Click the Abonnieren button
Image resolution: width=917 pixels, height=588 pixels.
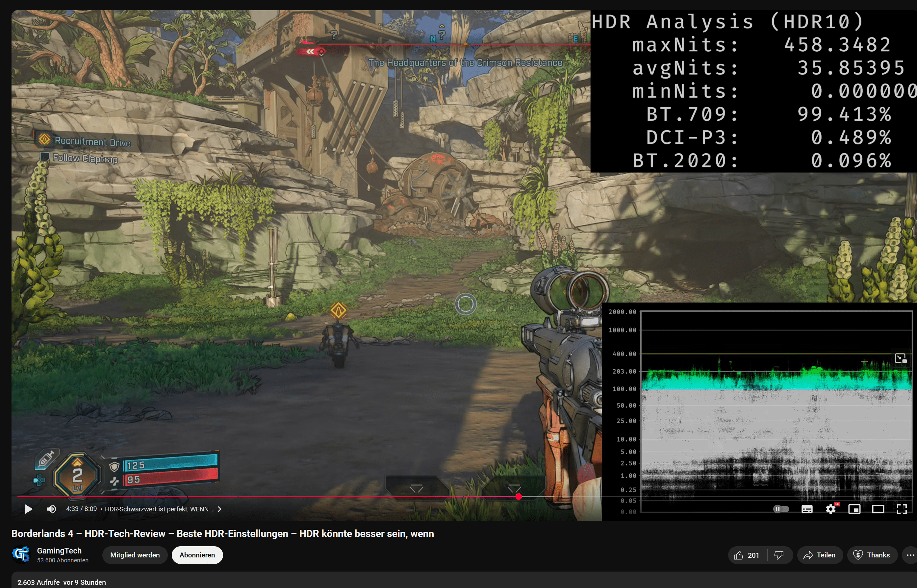pos(197,555)
